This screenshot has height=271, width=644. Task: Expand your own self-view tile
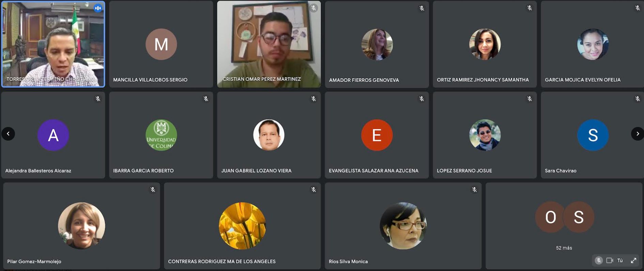coord(633,260)
